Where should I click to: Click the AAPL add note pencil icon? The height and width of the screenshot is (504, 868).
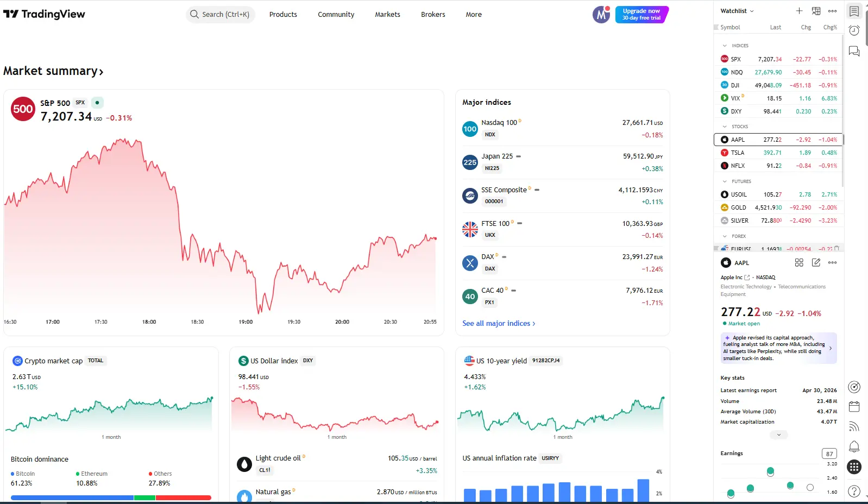coord(816,263)
